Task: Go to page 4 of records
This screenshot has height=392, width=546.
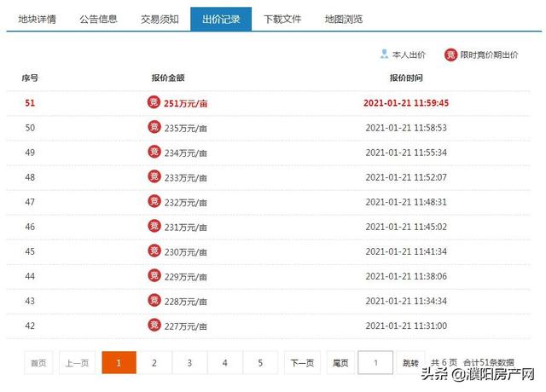Action: [225, 363]
